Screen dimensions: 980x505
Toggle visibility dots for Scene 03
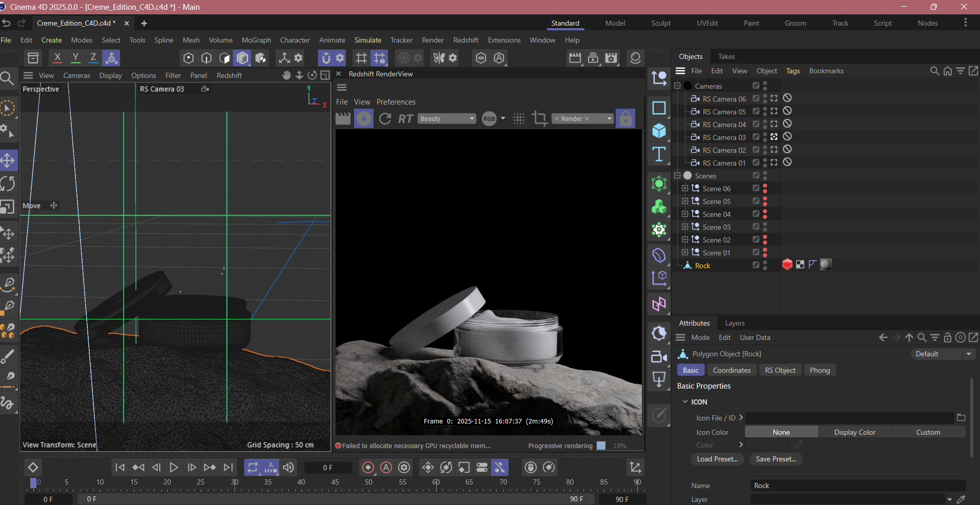(x=765, y=227)
